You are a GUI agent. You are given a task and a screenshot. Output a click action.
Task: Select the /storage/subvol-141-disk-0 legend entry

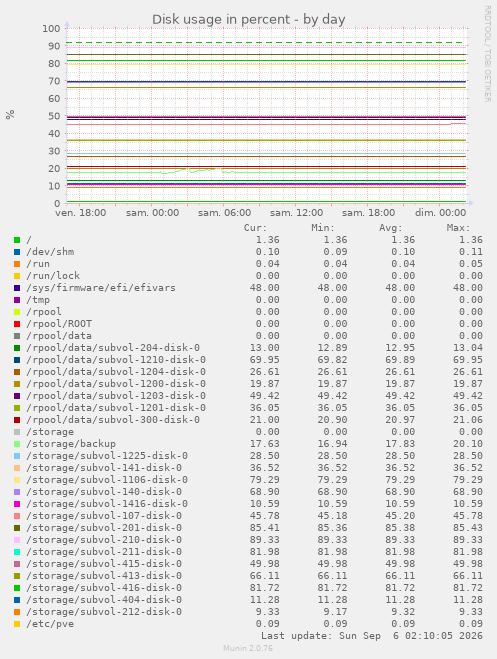[104, 468]
